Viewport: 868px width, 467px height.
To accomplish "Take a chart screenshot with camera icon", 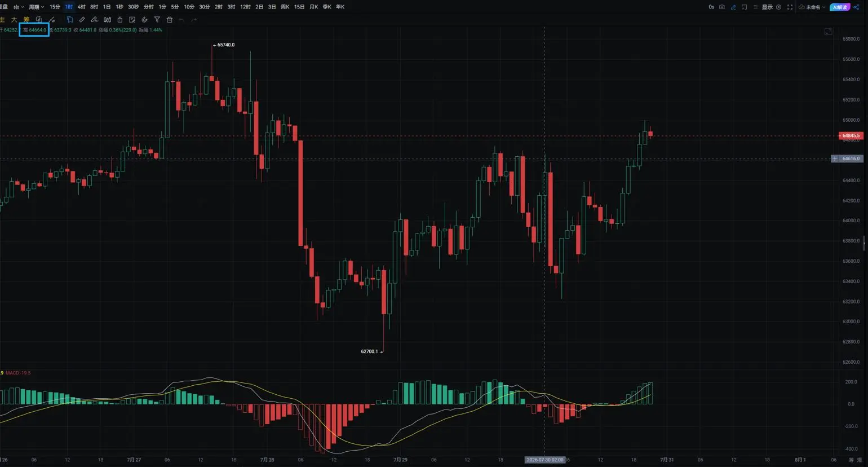I will pos(722,7).
